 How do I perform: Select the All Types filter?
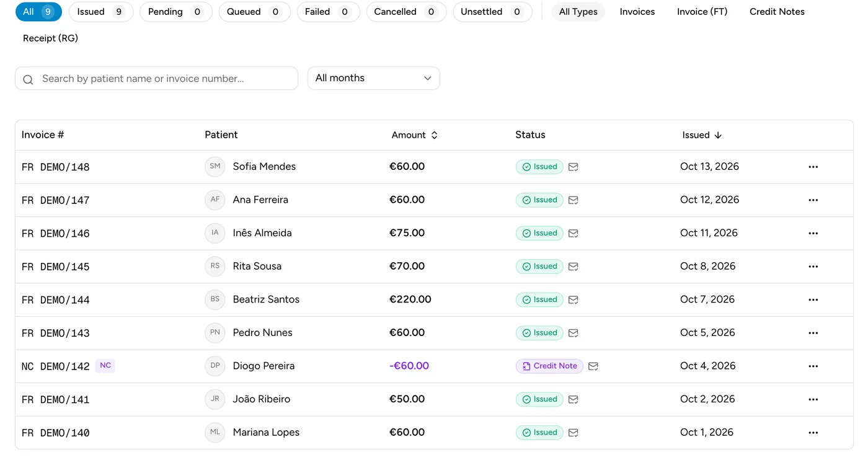(578, 12)
